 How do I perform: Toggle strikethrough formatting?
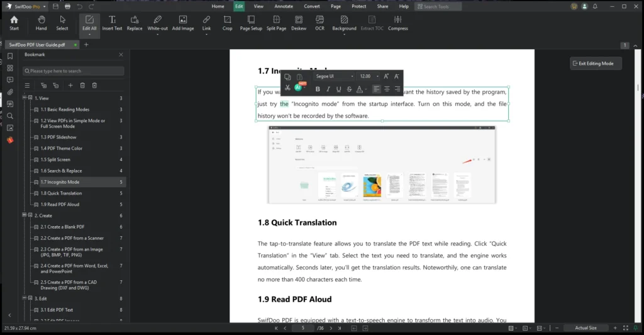[349, 89]
